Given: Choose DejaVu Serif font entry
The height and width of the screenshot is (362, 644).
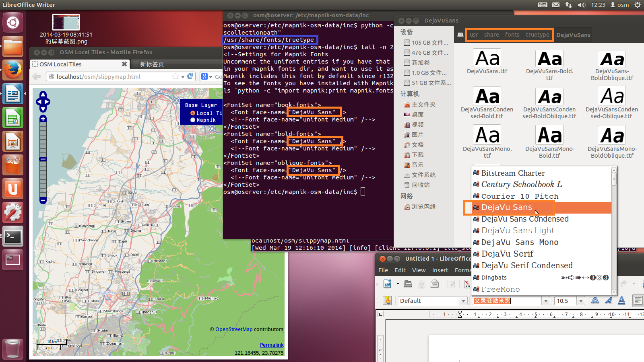Looking at the screenshot, I should 542,254.
